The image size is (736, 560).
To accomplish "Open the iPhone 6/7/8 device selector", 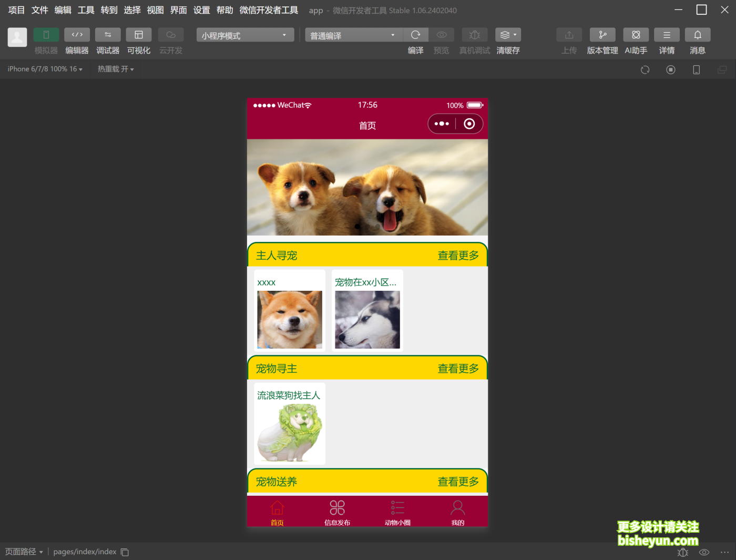I will pyautogui.click(x=44, y=69).
